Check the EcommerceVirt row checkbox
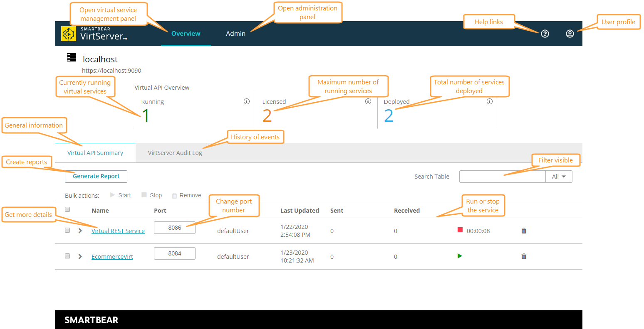 click(x=67, y=256)
